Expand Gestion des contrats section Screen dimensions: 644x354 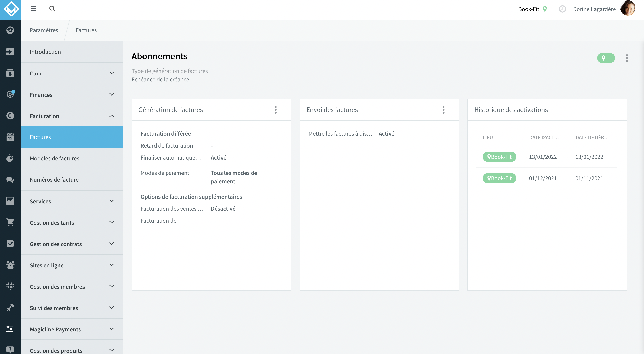[x=72, y=244]
